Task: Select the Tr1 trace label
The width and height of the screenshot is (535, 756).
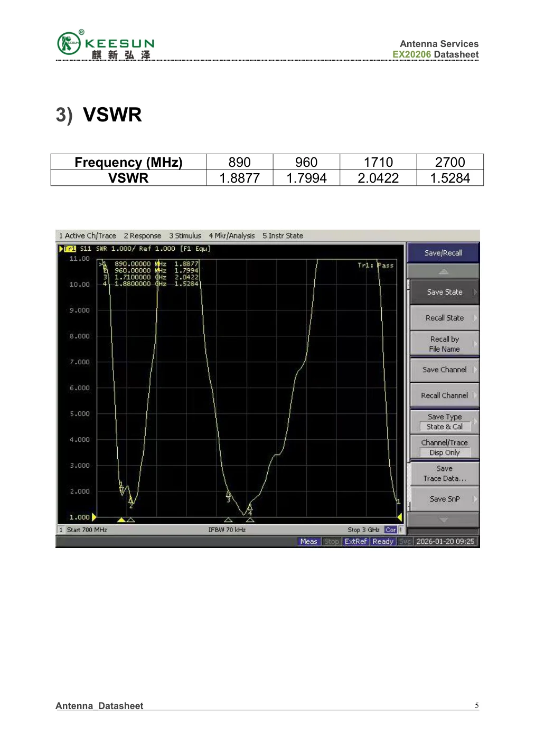Action: tap(70, 249)
